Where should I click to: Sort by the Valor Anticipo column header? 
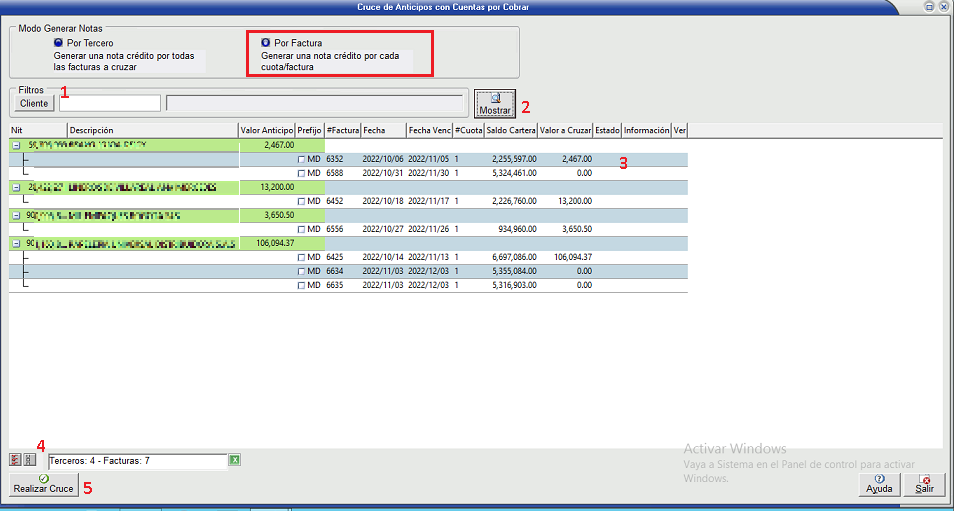267,130
